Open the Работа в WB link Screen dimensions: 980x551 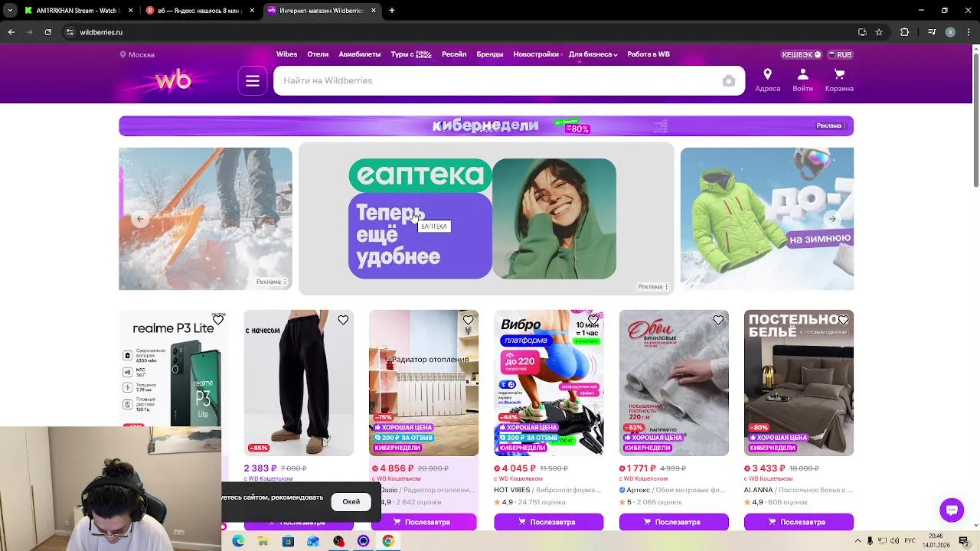coord(648,54)
